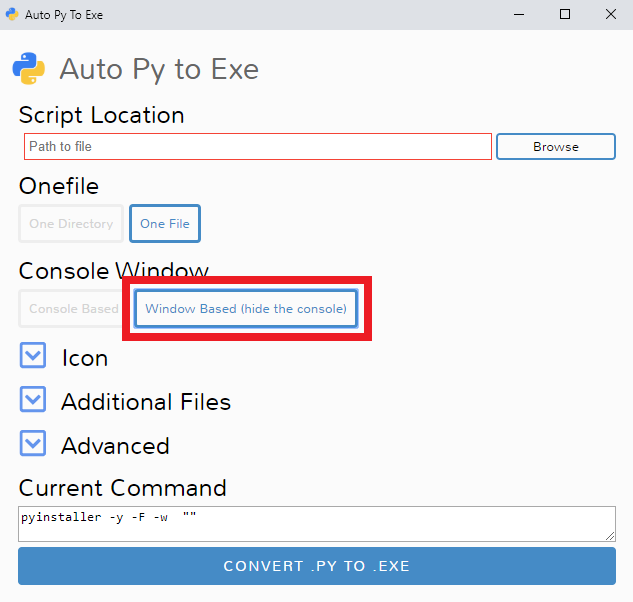Expand the Icon section chevron
Viewport: 633px width, 602px height.
point(33,355)
